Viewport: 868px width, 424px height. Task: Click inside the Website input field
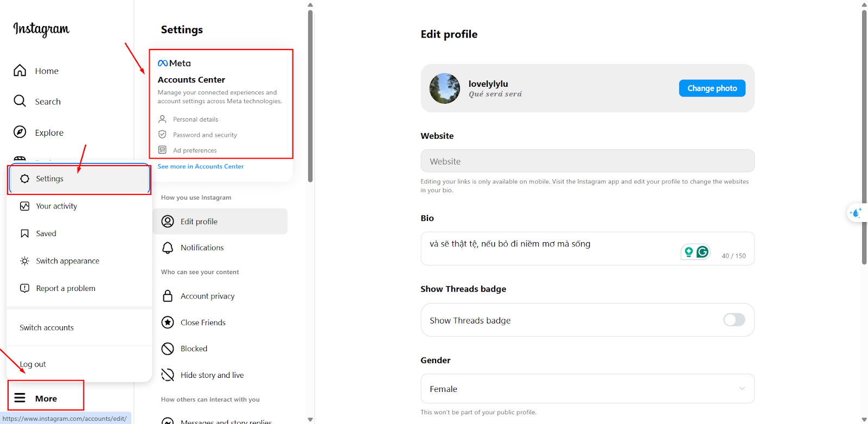coord(588,161)
